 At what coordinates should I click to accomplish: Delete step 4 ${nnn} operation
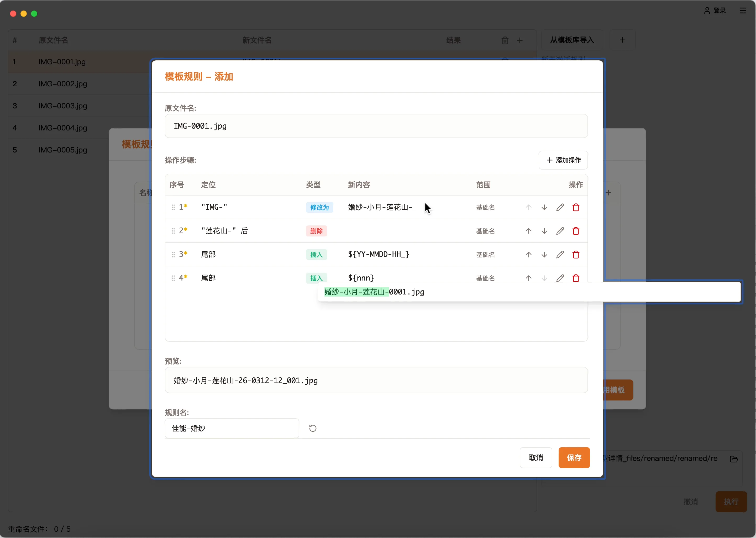pos(576,278)
